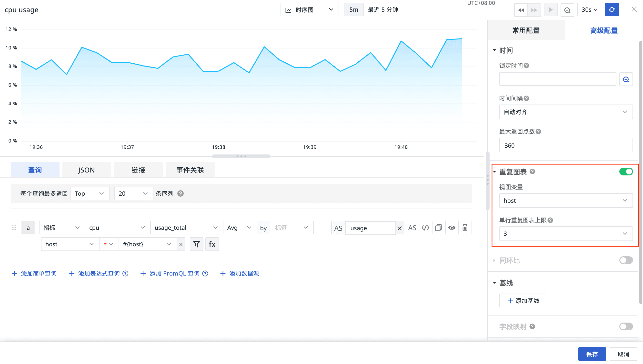This screenshot has height=364, width=643.
Task: Open the 时序图 chart type dropdown
Action: point(309,10)
